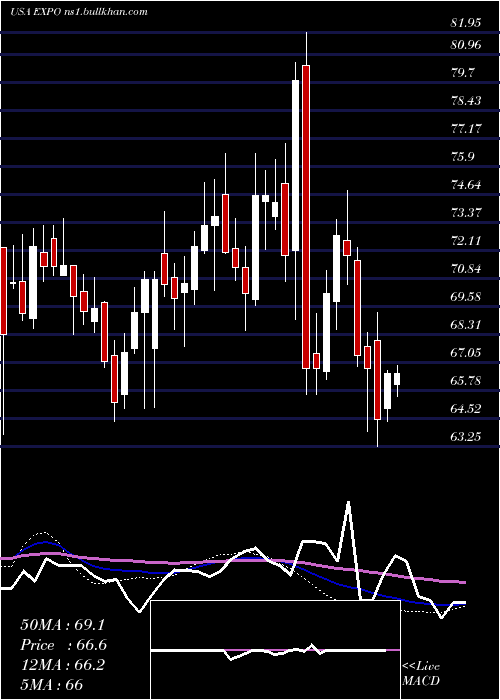500x700 pixels.
Task: Select the 73.37 price axis label
Action: coord(466,213)
